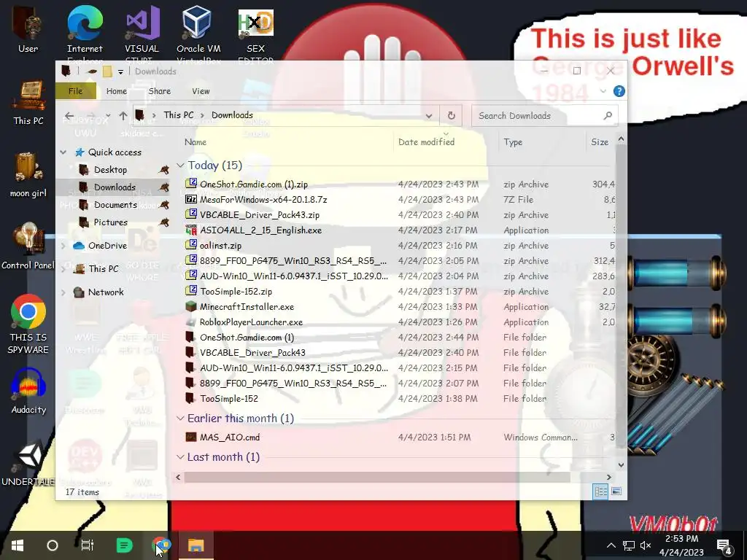Viewport: 747px width, 560px height.
Task: Open the Share ribbon tab
Action: tap(160, 91)
